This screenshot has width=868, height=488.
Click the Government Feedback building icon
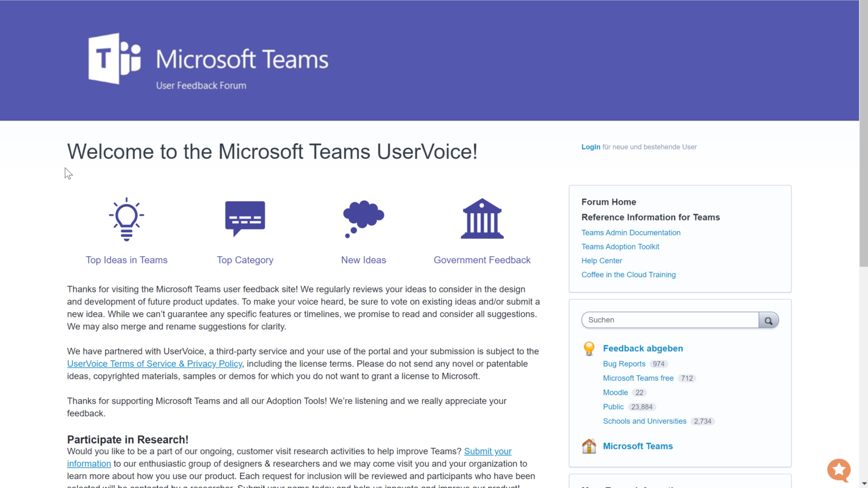(481, 219)
